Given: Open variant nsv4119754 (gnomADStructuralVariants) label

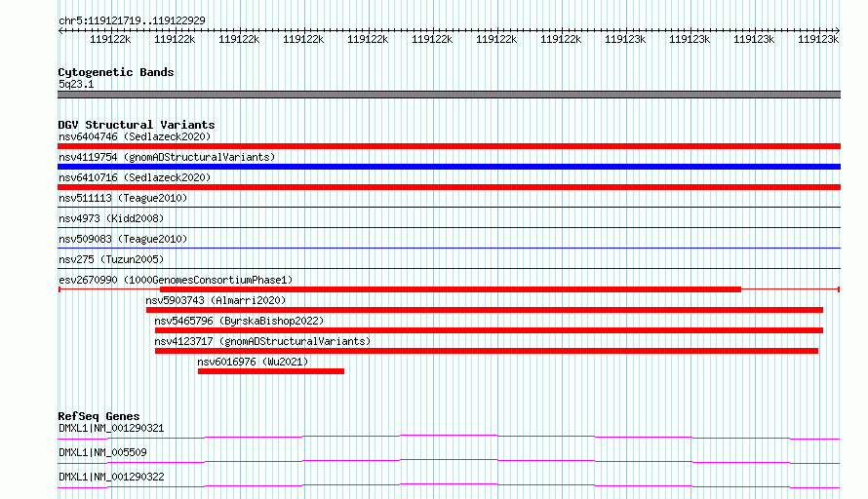Looking at the screenshot, I should pyautogui.click(x=167, y=157).
